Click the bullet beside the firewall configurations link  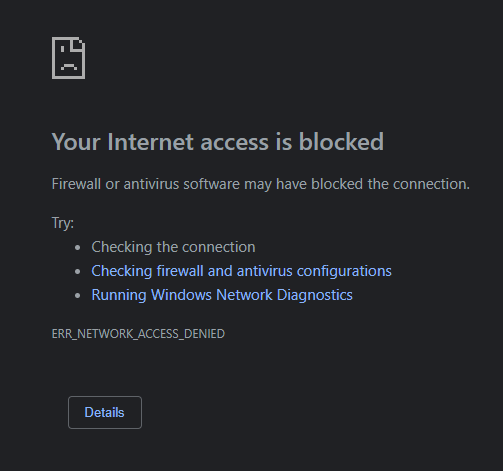point(78,272)
